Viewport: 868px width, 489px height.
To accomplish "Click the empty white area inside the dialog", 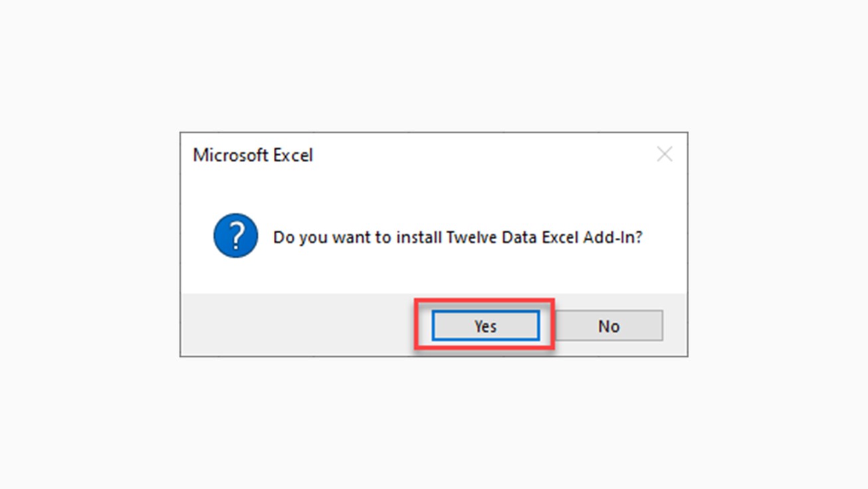I will tap(432, 272).
